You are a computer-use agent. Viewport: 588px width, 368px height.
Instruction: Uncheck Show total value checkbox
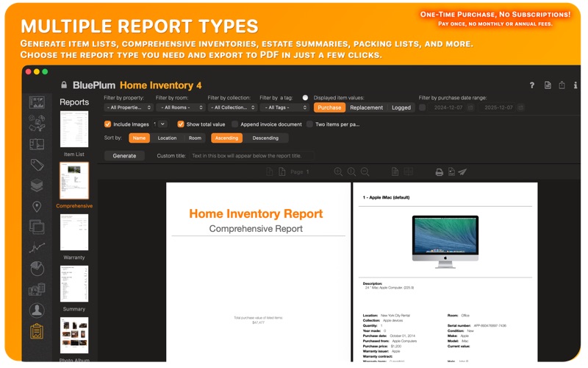click(181, 124)
